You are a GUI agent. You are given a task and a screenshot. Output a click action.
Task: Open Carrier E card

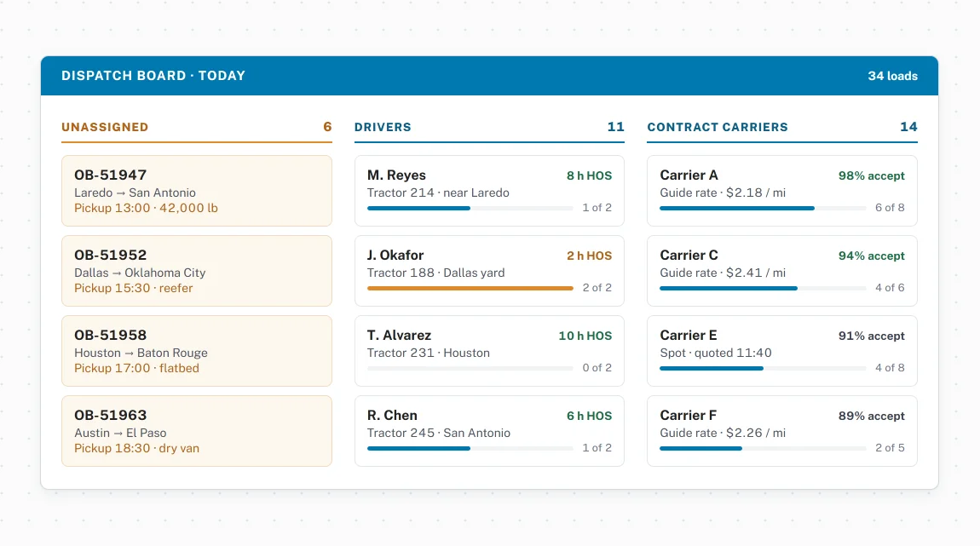tap(782, 350)
